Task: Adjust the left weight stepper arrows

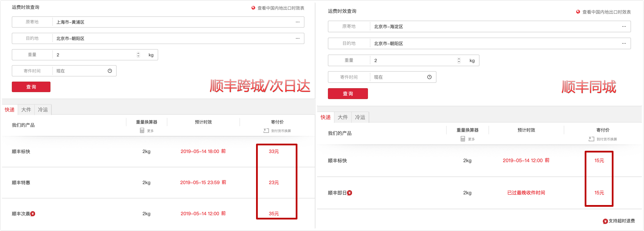Action: 138,55
